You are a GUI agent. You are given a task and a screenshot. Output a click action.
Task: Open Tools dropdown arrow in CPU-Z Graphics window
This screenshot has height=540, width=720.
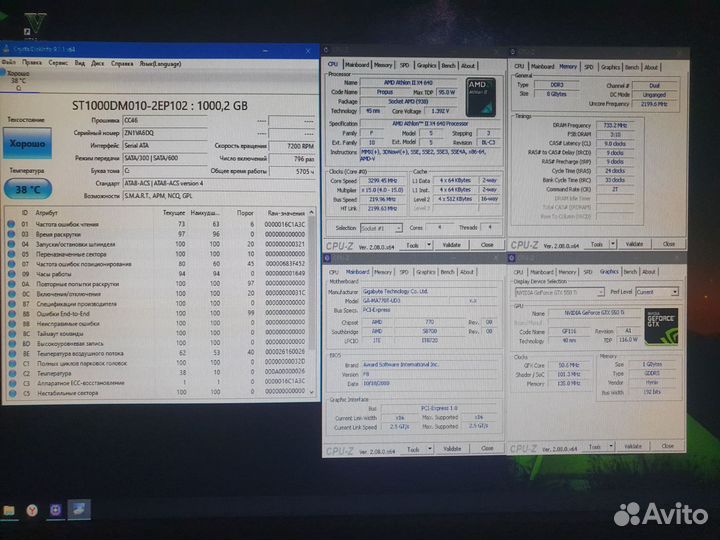pyautogui.click(x=611, y=446)
